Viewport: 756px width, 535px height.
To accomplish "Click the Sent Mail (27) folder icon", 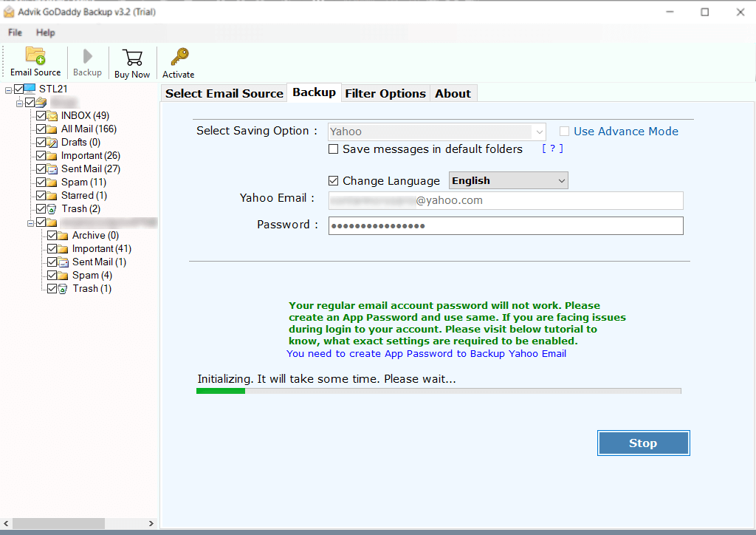I will tap(52, 168).
